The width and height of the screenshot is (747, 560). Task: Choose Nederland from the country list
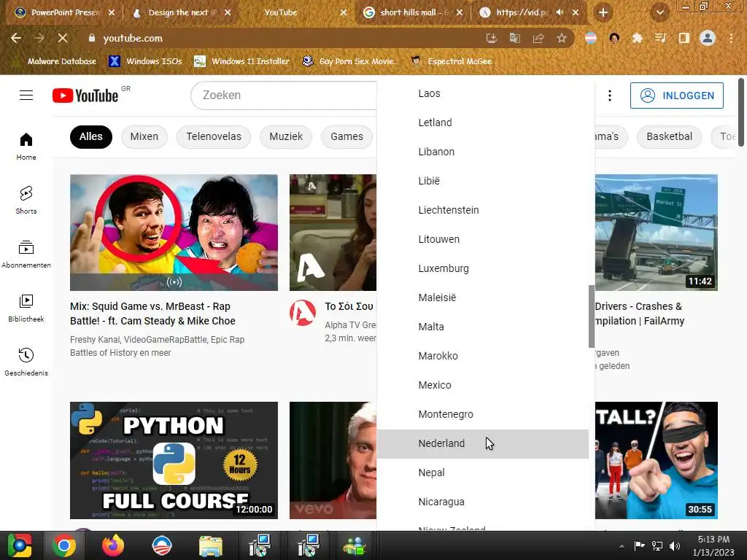tap(483, 443)
